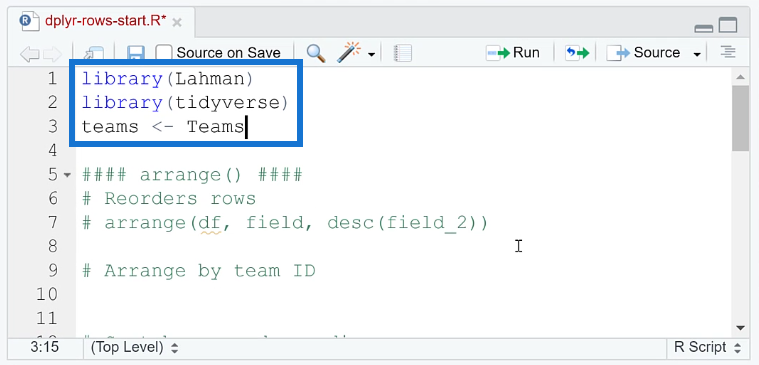
Task: Place cursor on library(tidyverse) line
Action: 185,103
